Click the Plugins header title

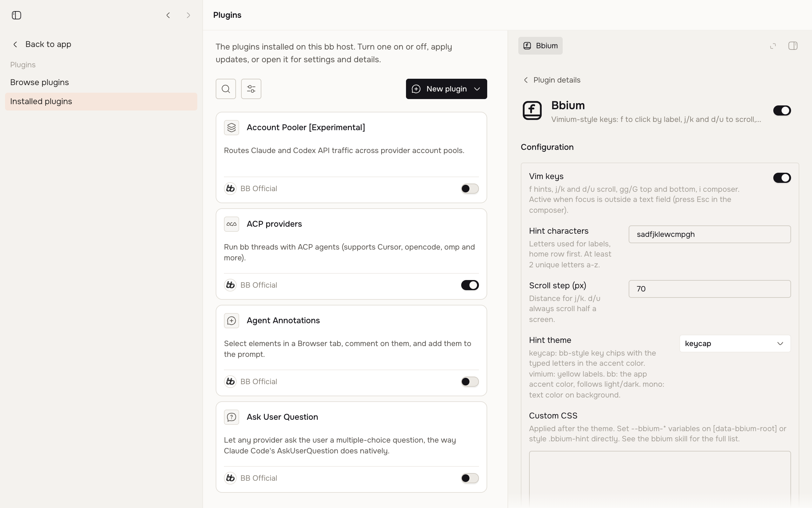click(227, 15)
